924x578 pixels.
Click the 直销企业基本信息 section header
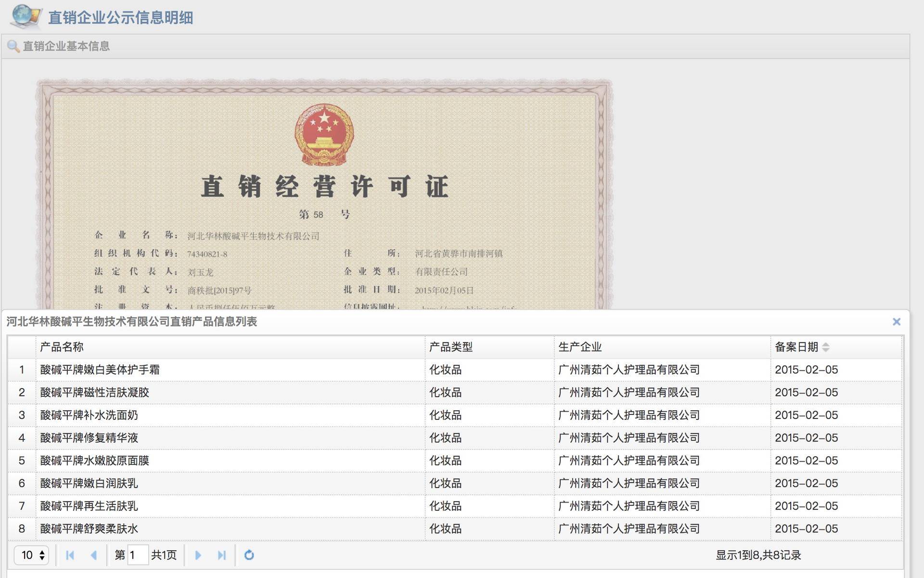point(66,47)
